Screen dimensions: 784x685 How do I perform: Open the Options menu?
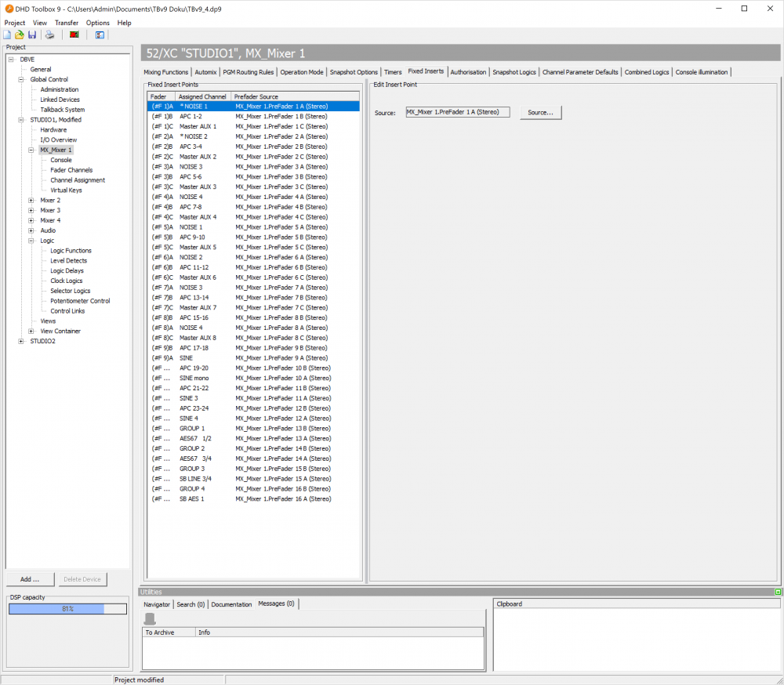click(97, 23)
